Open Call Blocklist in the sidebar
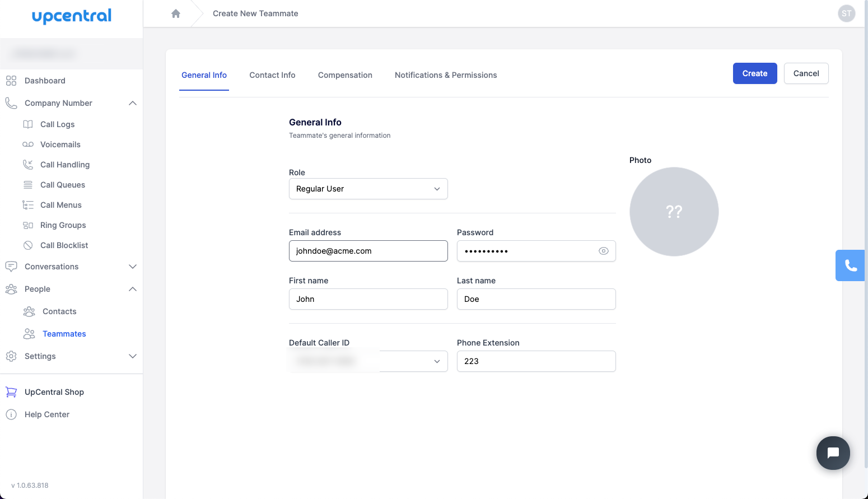The width and height of the screenshot is (868, 499). click(64, 245)
